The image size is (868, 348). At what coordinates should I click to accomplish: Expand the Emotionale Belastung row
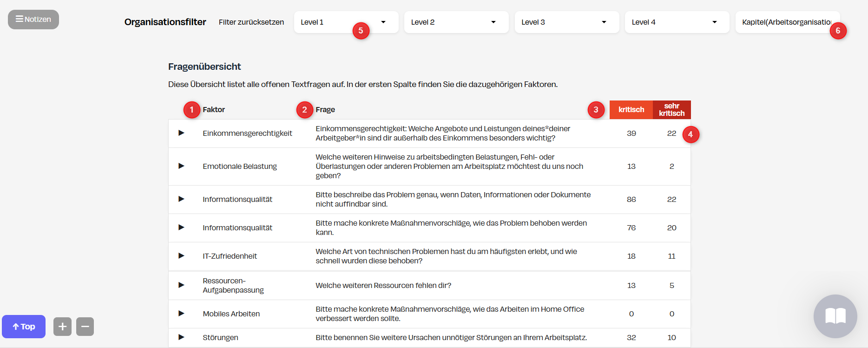(181, 166)
